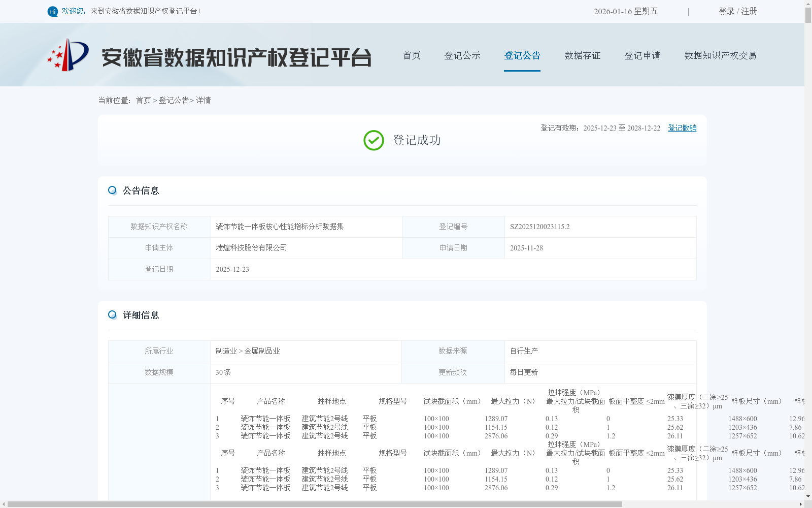Open the 登记公示 navigation tab
The height and width of the screenshot is (508, 812).
pos(462,55)
